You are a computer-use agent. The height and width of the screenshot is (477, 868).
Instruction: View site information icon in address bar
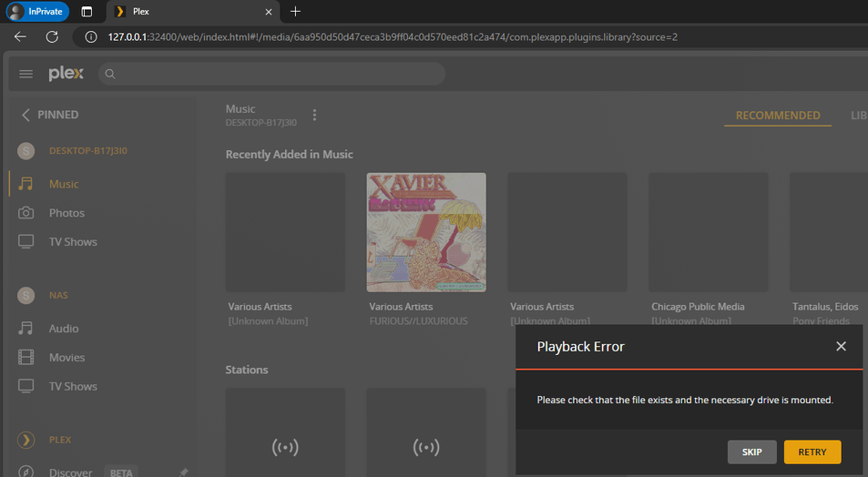[91, 37]
